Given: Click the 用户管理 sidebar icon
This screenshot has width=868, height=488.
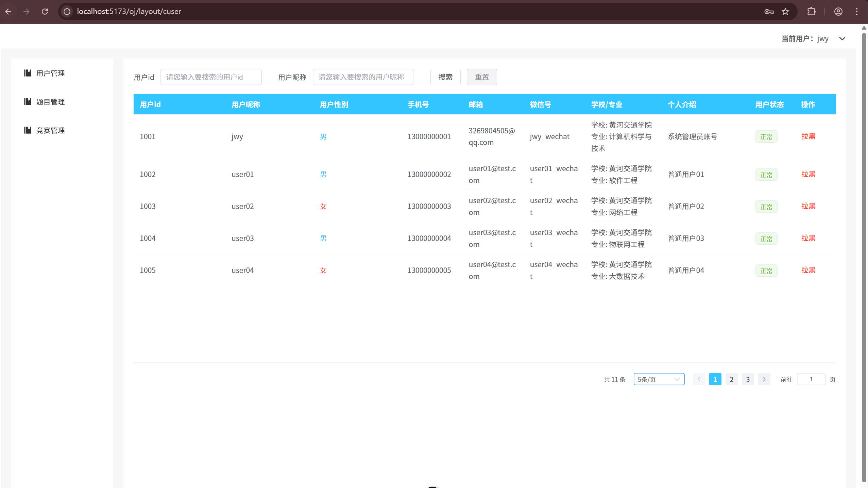Looking at the screenshot, I should click(x=28, y=73).
